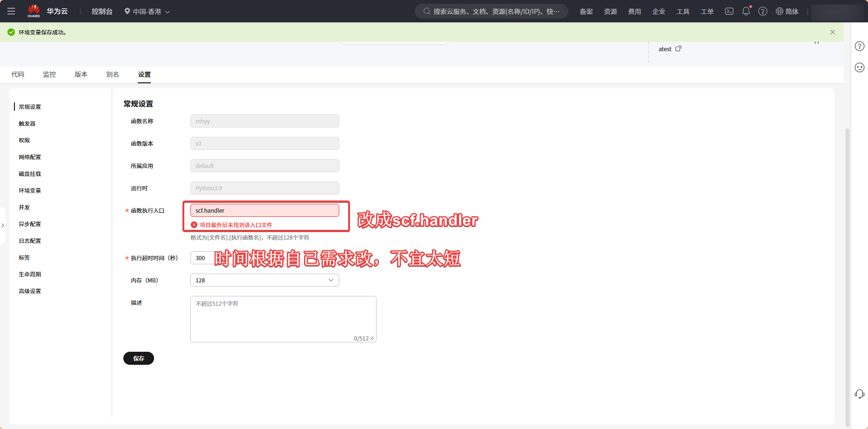
Task: Dismiss the environment variable saved notification
Action: [x=833, y=32]
